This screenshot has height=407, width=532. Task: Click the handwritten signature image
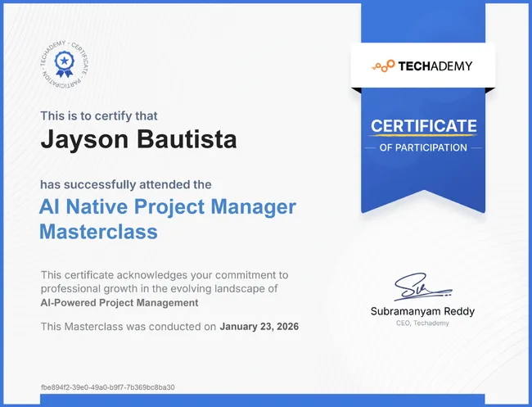(422, 287)
